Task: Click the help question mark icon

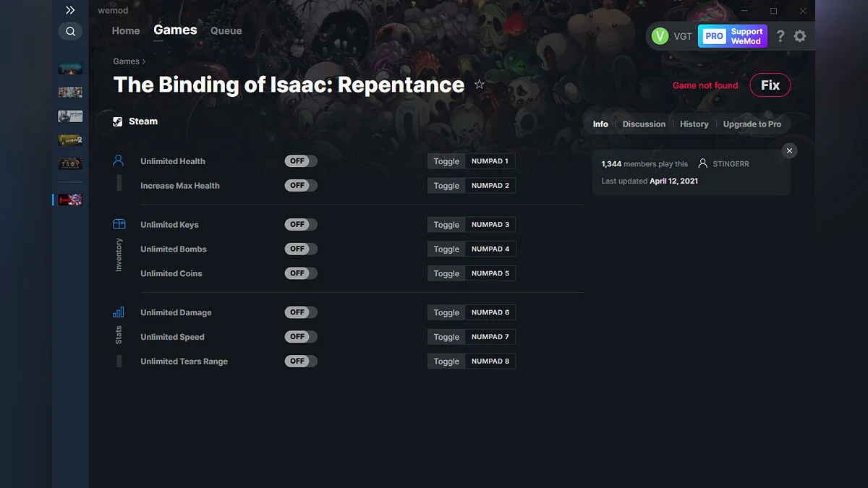Action: (780, 35)
